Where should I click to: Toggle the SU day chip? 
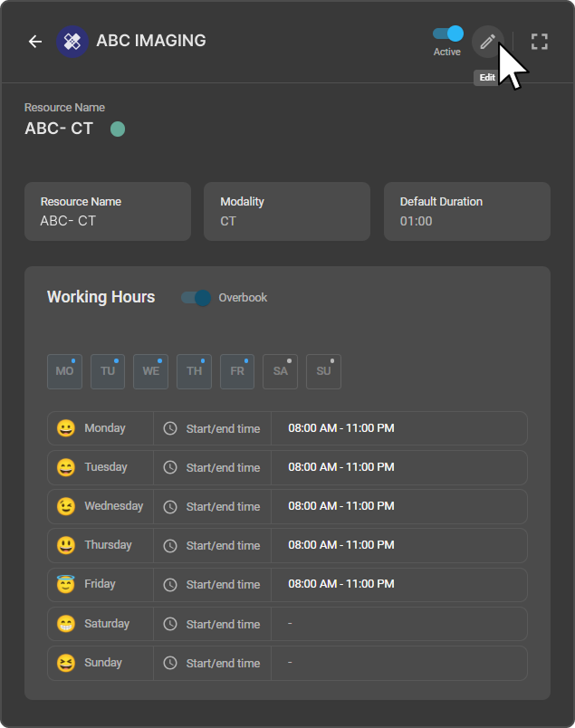[x=324, y=371]
